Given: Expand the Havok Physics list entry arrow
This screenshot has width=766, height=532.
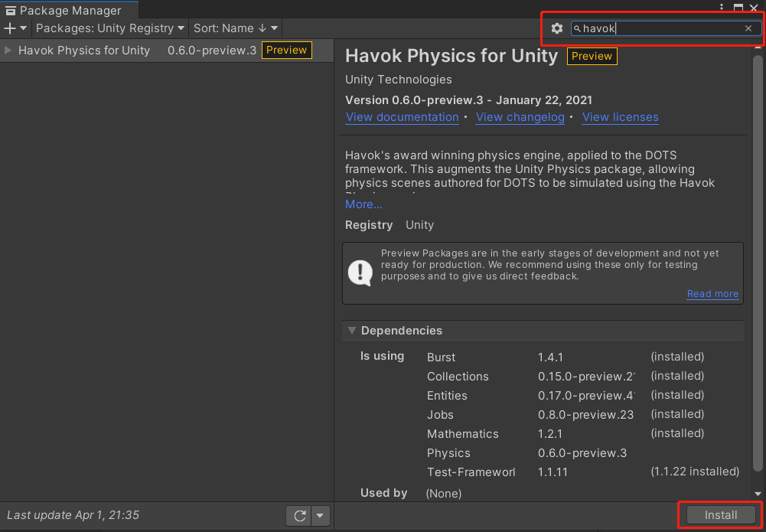Looking at the screenshot, I should tap(8, 51).
